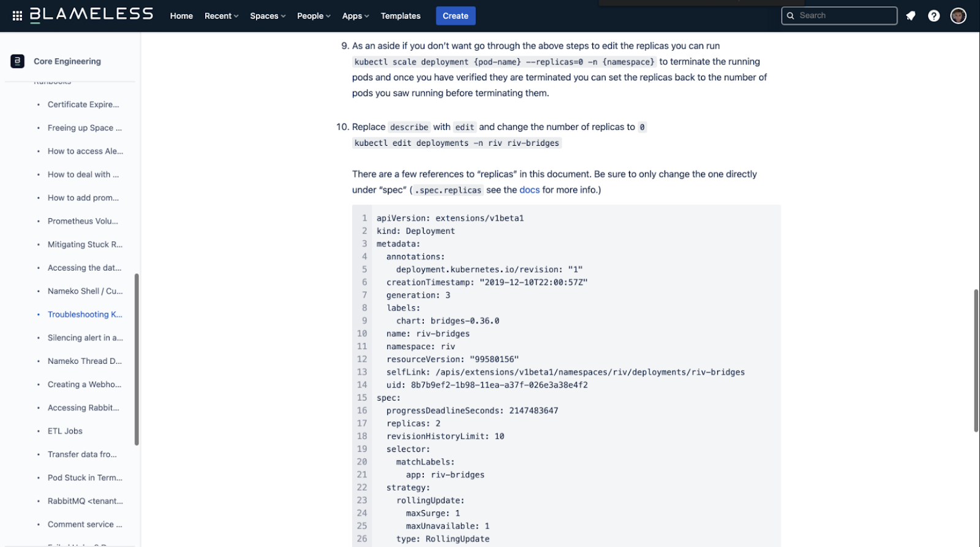Click the 'type: RollingUpdate' code line
980x547 pixels.
click(x=443, y=539)
